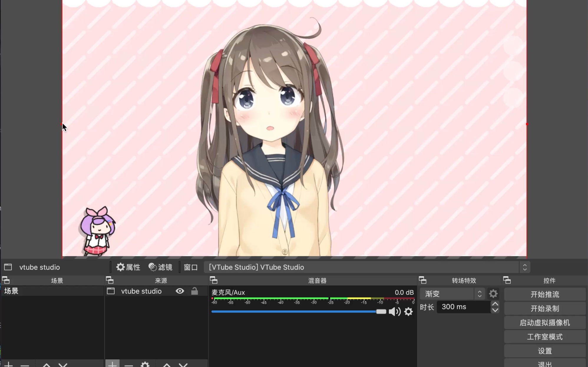The height and width of the screenshot is (367, 588).
Task: Add a new source with plus icon
Action: (x=112, y=364)
